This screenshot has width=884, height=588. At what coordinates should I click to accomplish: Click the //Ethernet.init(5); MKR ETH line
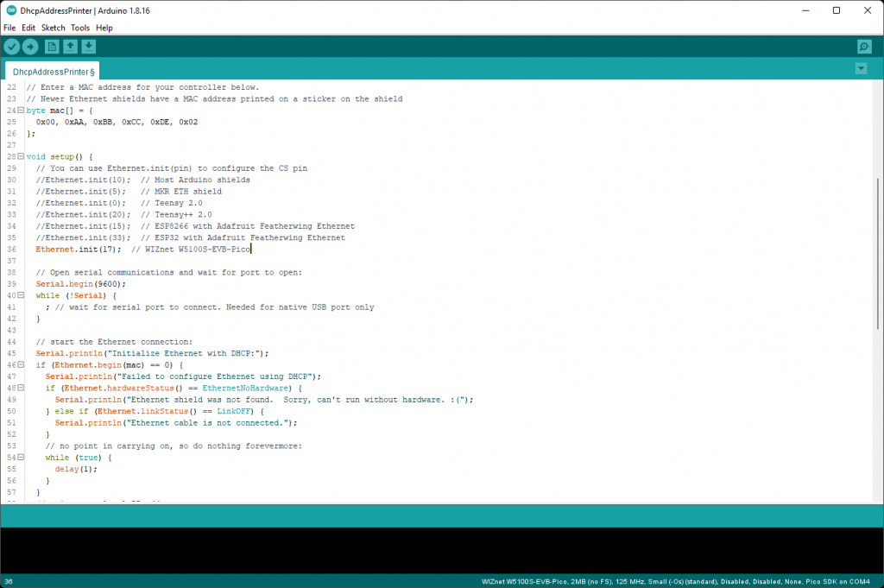(129, 192)
